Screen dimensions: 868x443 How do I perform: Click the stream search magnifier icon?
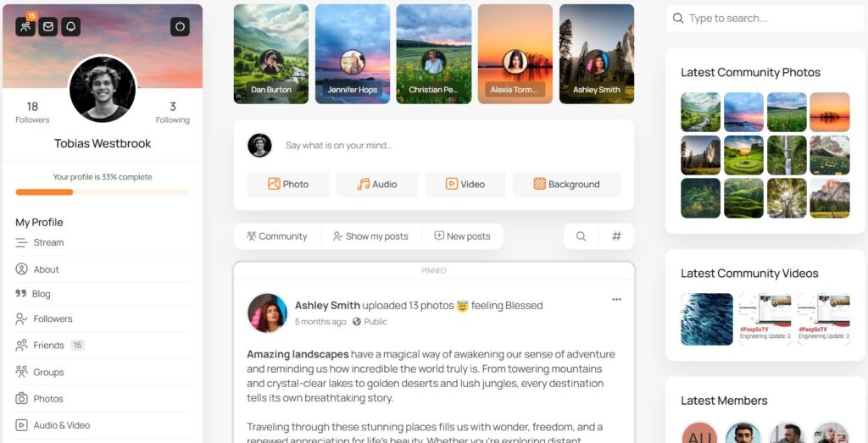581,236
